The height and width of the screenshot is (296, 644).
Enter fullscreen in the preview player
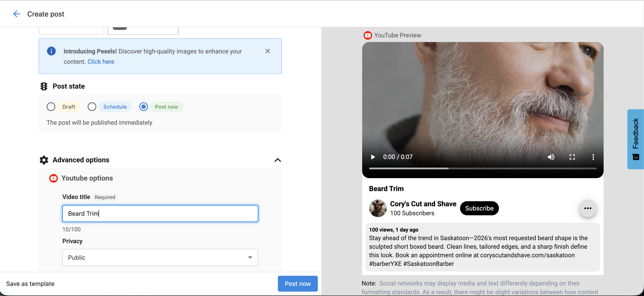pyautogui.click(x=572, y=157)
